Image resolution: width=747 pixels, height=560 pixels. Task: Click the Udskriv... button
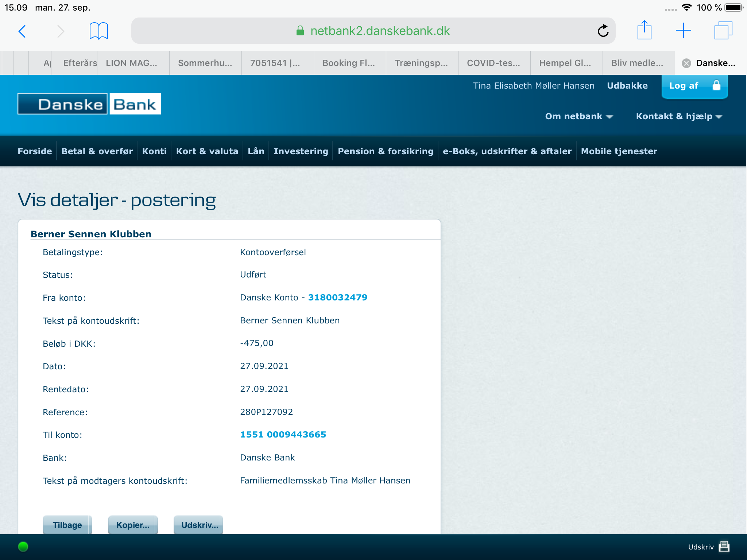tap(198, 525)
